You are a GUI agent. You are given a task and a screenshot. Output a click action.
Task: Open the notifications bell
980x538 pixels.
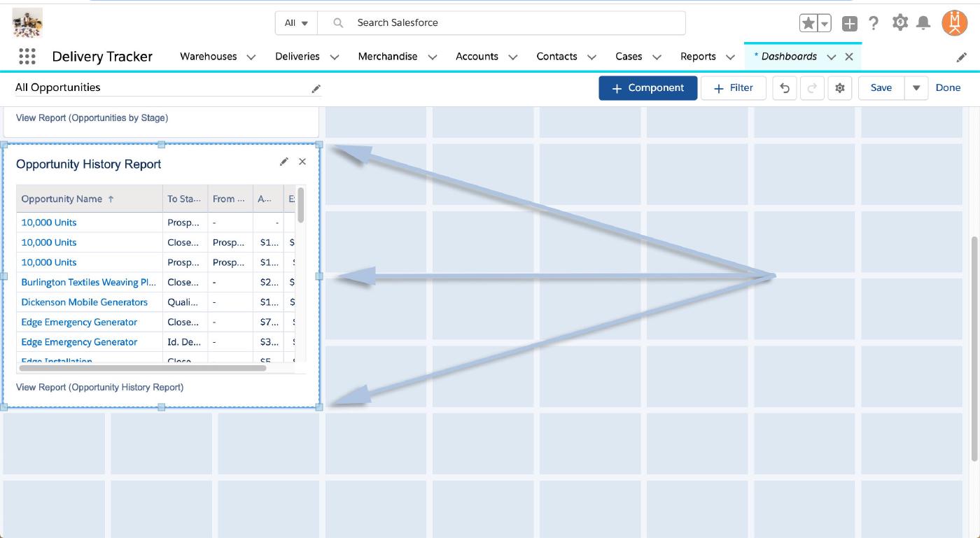[923, 23]
